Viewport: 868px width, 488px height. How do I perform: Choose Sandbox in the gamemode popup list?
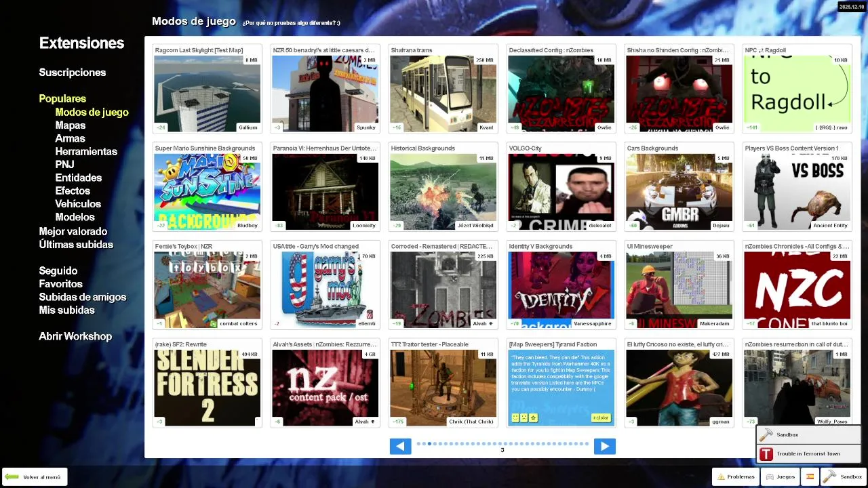[x=809, y=434]
